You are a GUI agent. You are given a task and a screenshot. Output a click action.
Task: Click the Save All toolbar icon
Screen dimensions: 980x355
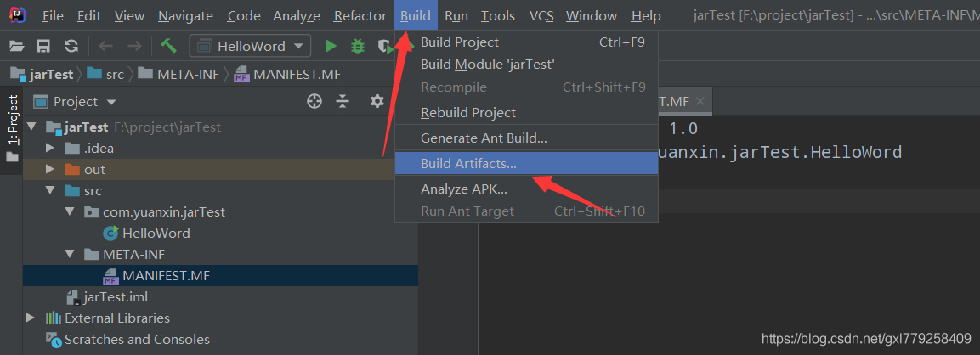(43, 47)
